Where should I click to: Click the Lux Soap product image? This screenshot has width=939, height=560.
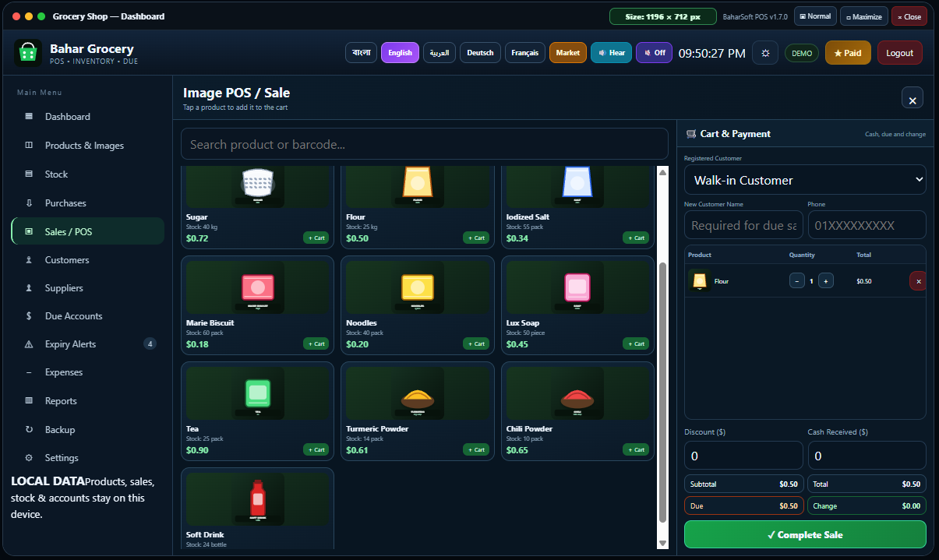[x=577, y=287]
